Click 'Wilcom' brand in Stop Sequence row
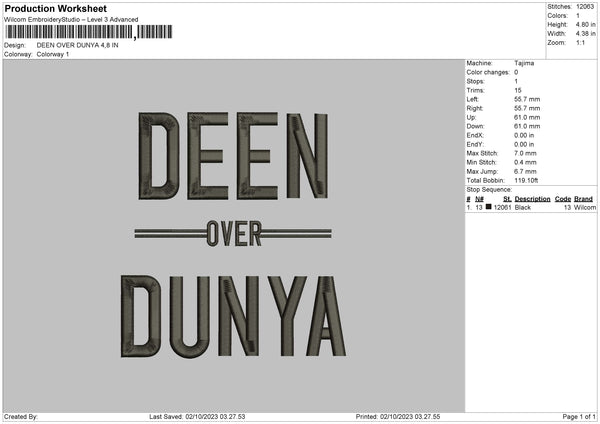Image resolution: width=600 pixels, height=424 pixels. click(x=585, y=207)
